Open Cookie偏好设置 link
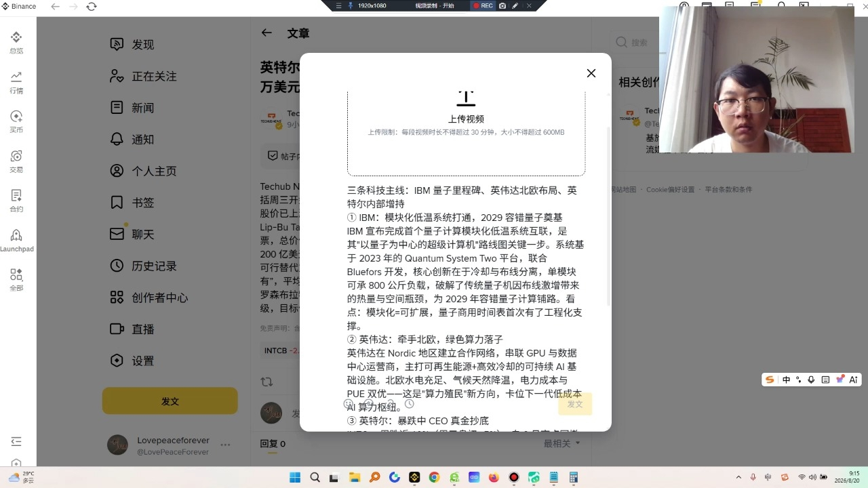Viewport: 868px width, 488px height. 670,190
